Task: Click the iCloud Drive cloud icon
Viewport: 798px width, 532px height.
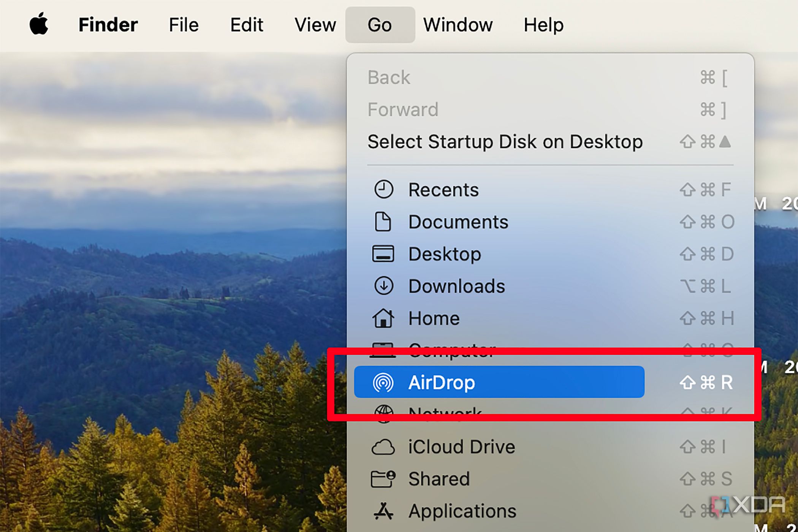Action: [383, 447]
